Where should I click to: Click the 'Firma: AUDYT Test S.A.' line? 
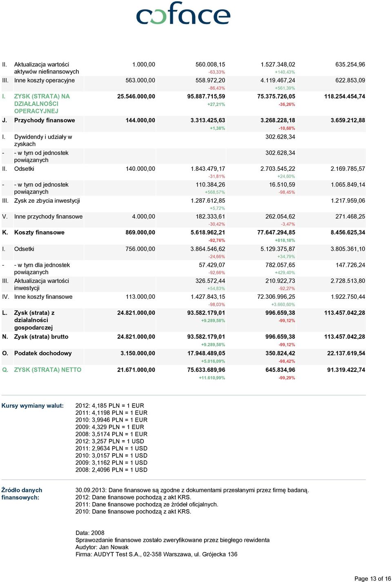[156, 555]
